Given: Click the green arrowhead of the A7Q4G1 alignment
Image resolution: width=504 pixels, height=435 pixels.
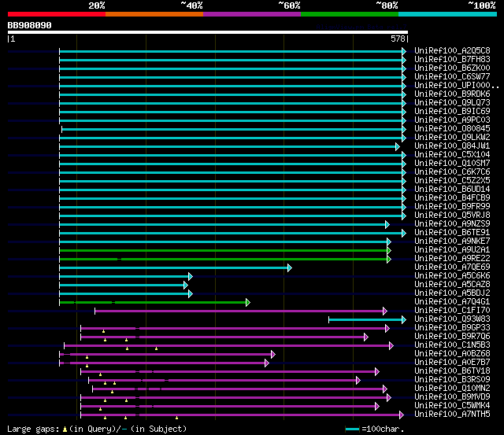Looking at the screenshot, I should click(x=248, y=302).
